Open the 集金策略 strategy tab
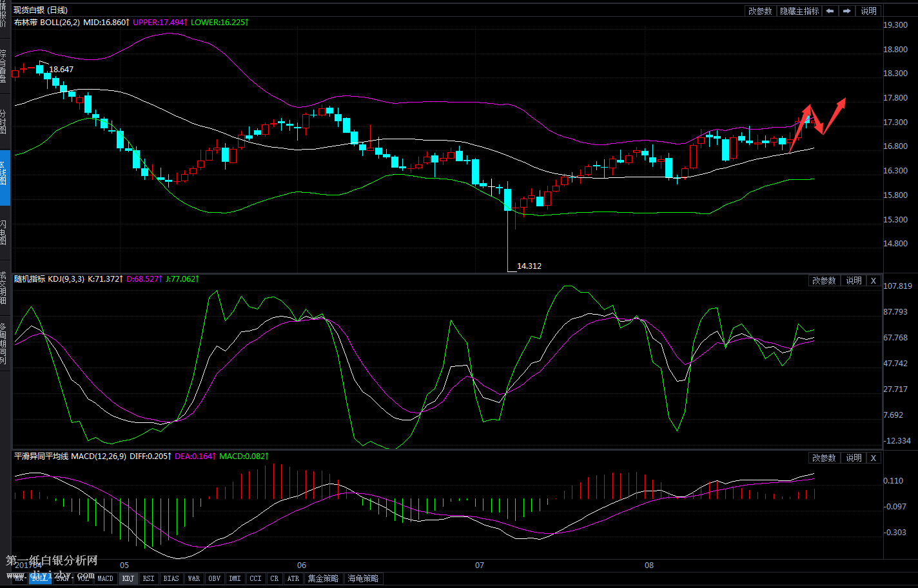918x588 pixels. click(322, 578)
